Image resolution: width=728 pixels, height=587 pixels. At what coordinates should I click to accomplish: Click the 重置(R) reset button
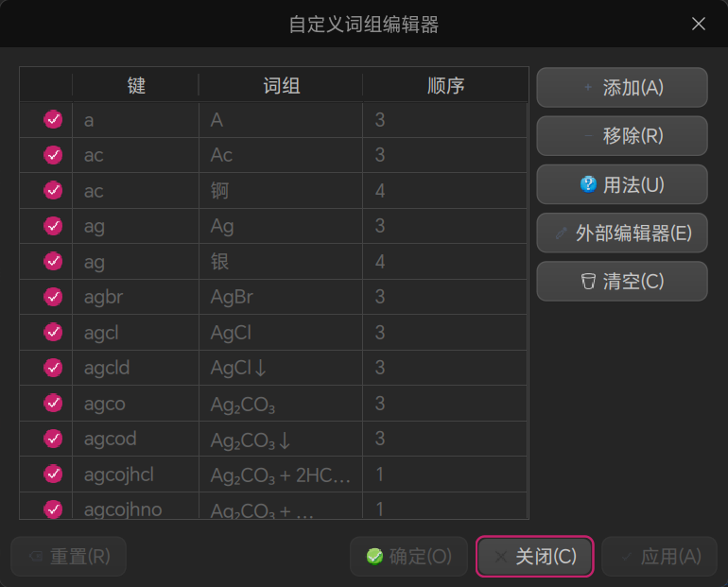click(x=68, y=557)
